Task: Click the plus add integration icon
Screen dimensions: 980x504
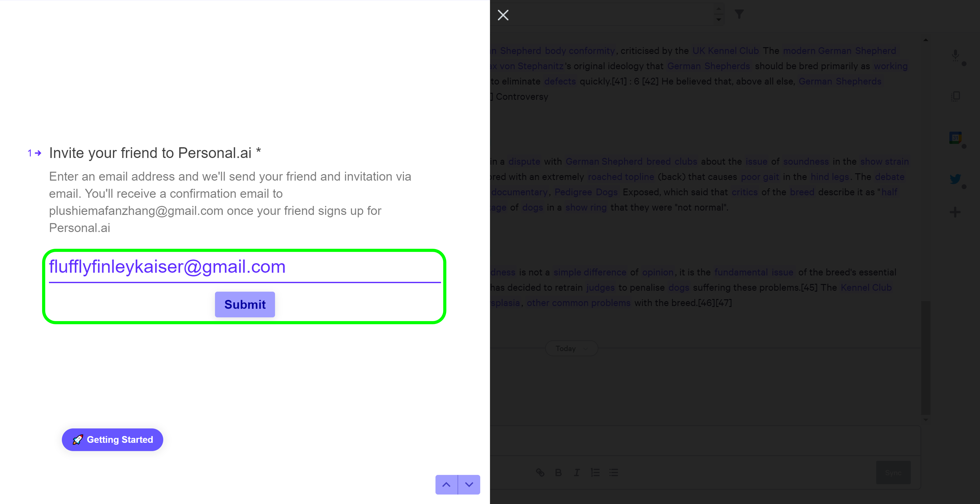Action: [x=955, y=212]
